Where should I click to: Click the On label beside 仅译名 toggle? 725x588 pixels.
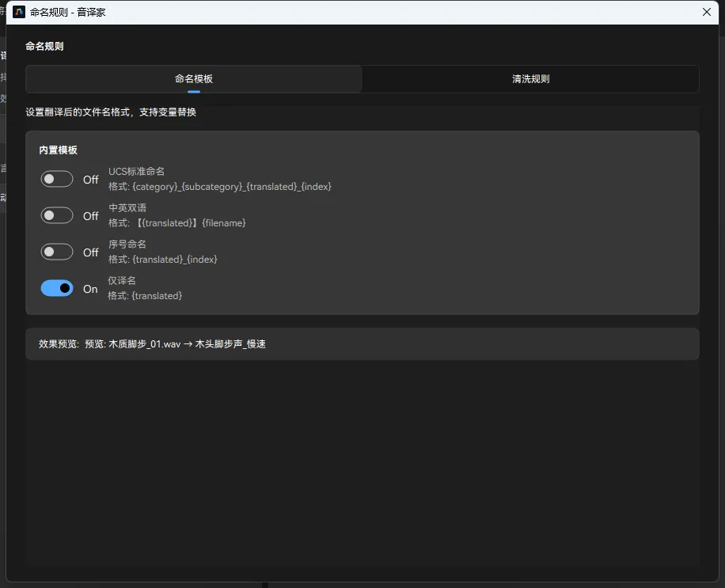[90, 290]
